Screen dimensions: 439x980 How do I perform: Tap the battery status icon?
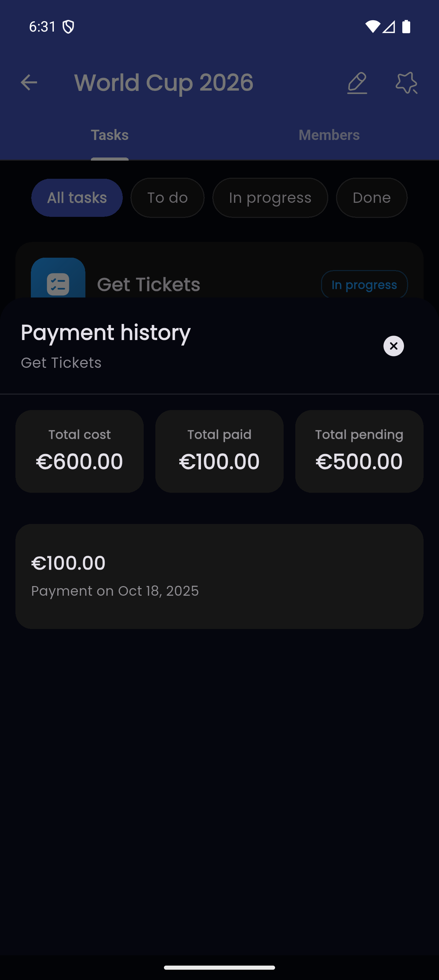click(x=406, y=27)
